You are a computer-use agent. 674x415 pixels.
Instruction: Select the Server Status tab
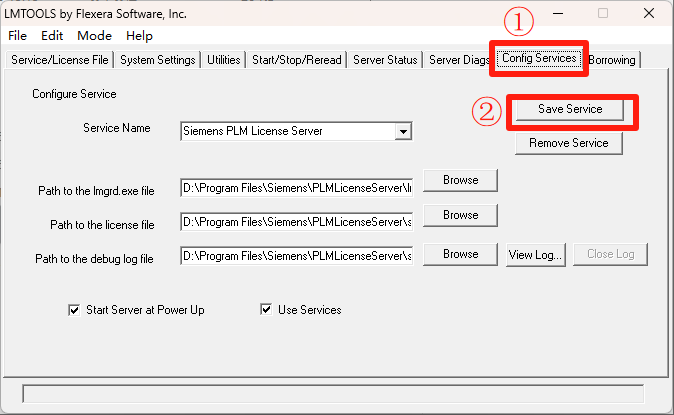pyautogui.click(x=385, y=60)
